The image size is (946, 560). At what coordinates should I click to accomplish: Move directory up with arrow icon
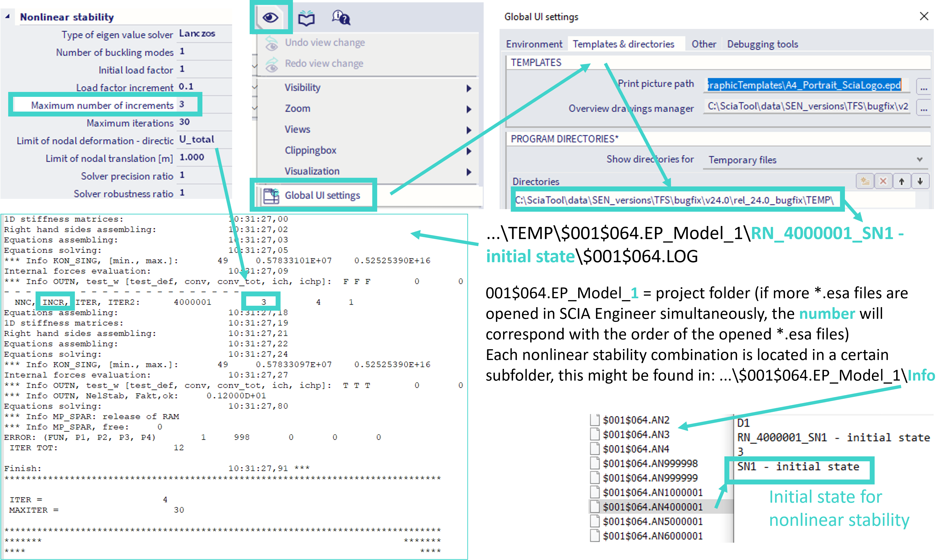pos(902,181)
